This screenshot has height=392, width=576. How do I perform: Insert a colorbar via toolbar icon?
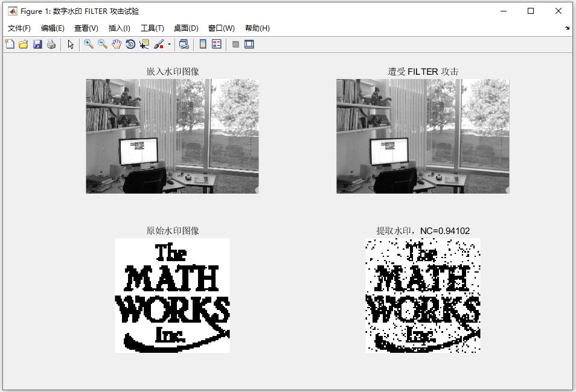point(203,45)
